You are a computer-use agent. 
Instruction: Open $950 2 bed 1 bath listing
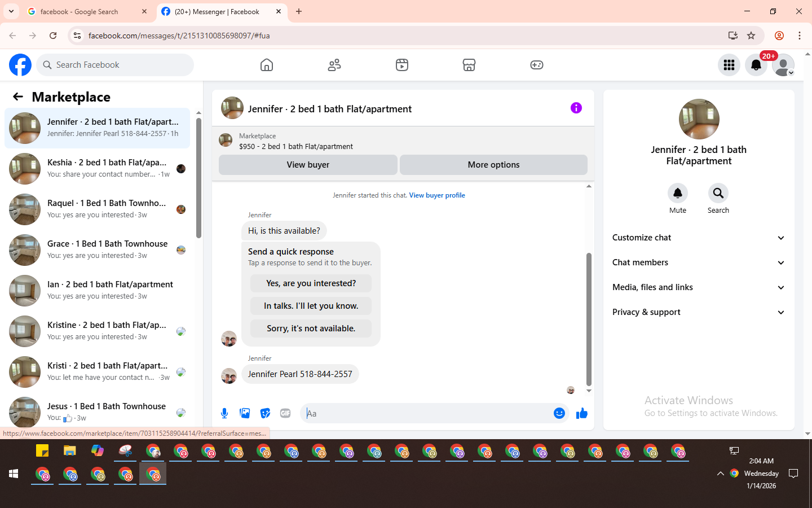296,146
